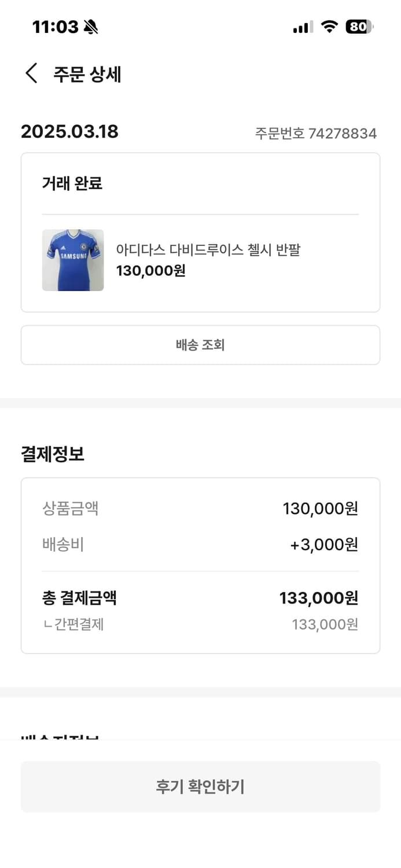Tap the Wi-Fi status icon
401x868 pixels.
pos(328,26)
